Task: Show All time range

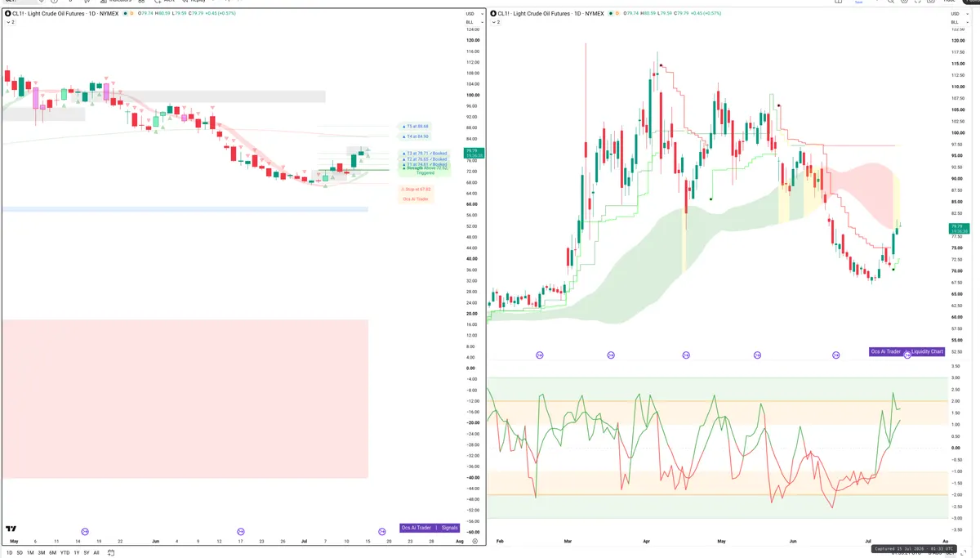Action: 96,552
